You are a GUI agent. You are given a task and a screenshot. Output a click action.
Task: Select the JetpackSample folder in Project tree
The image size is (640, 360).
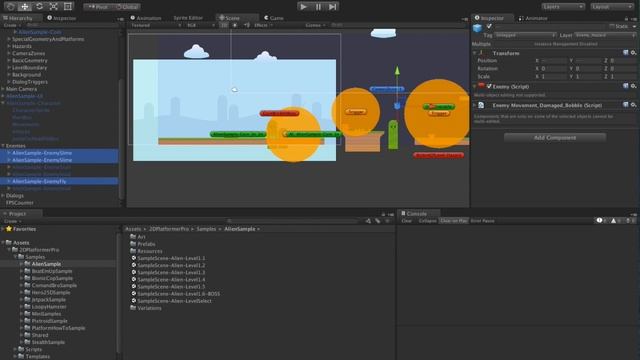49,300
